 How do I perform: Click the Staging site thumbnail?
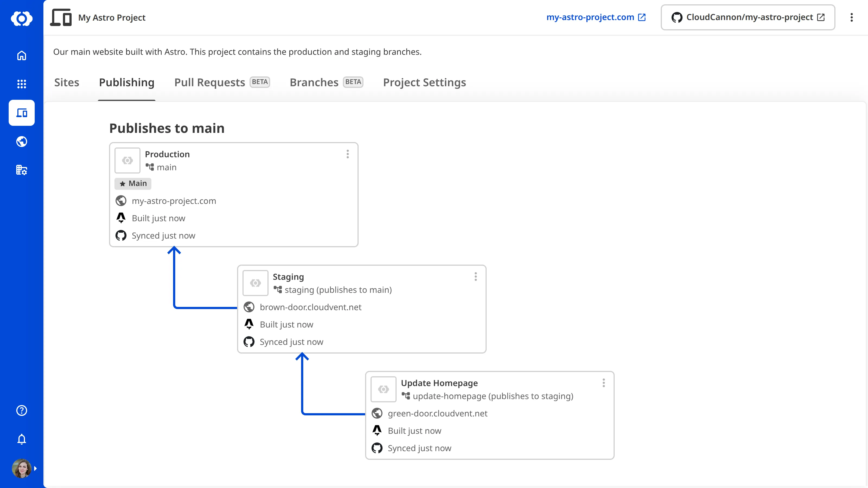pyautogui.click(x=256, y=283)
